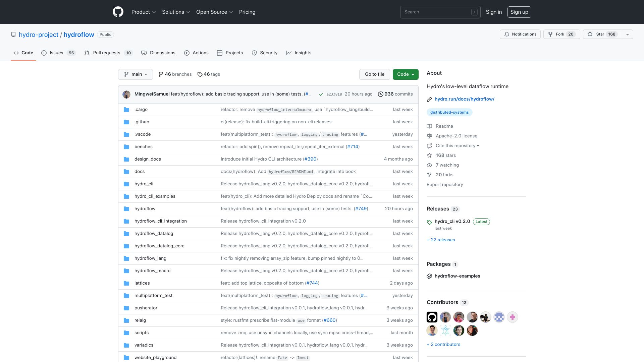
Task: Open the + 2 contributors link
Action: tap(443, 345)
